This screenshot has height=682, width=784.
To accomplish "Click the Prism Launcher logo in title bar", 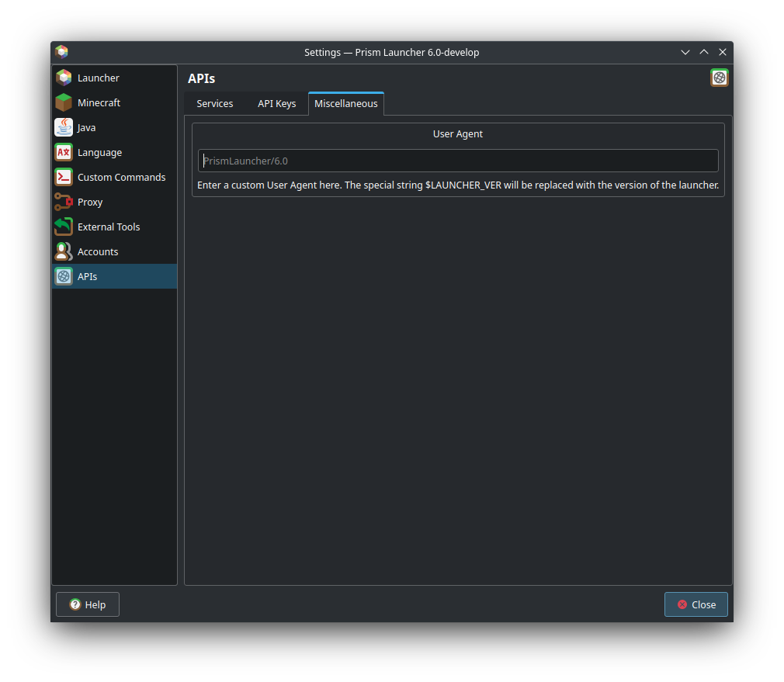I will (x=61, y=52).
